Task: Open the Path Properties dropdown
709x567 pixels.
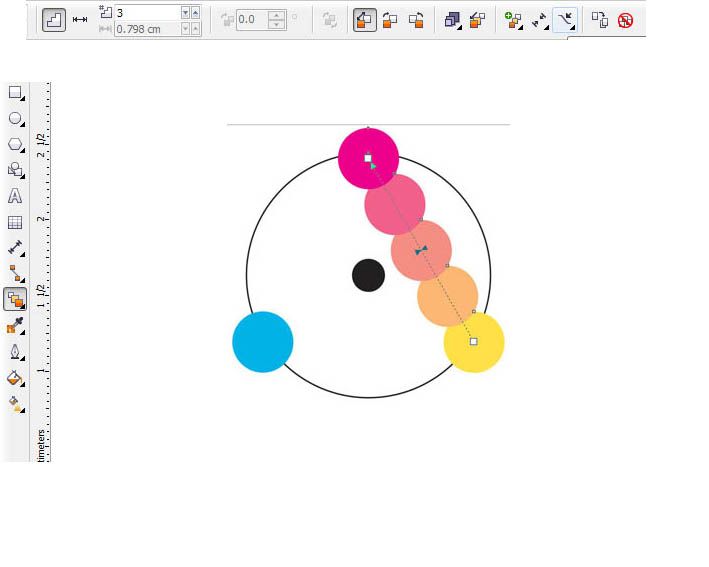Action: pos(565,19)
